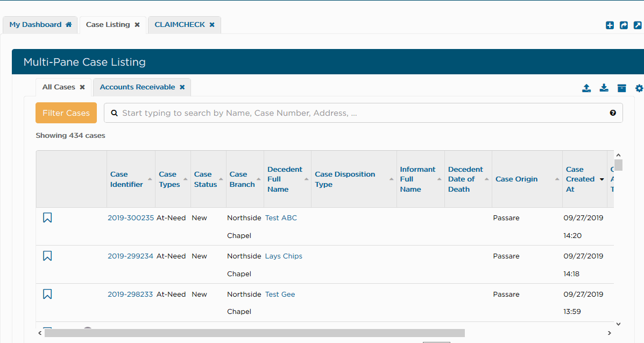Screen dimensions: 644x343
Task: Click the Filter Cases button
Action: (x=66, y=113)
